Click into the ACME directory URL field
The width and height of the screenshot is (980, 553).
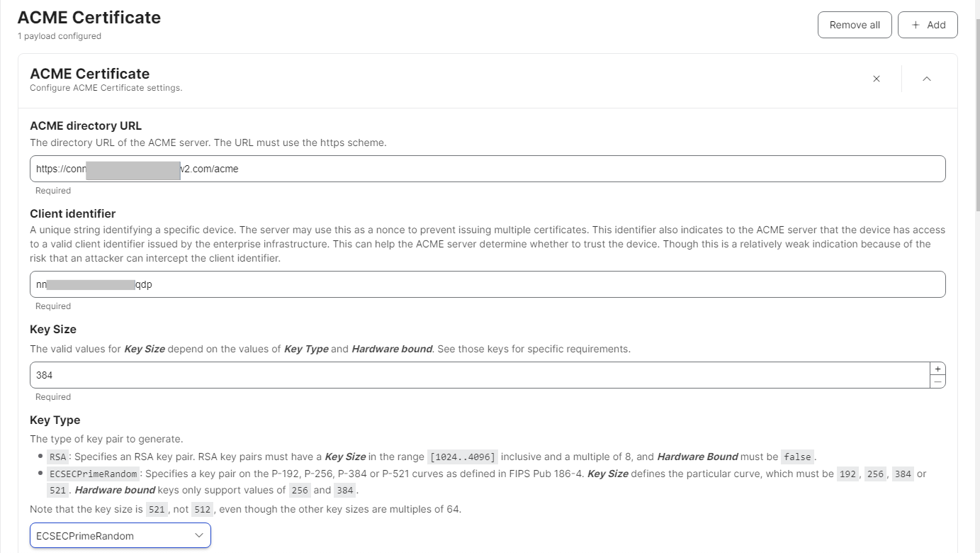pyautogui.click(x=496, y=169)
